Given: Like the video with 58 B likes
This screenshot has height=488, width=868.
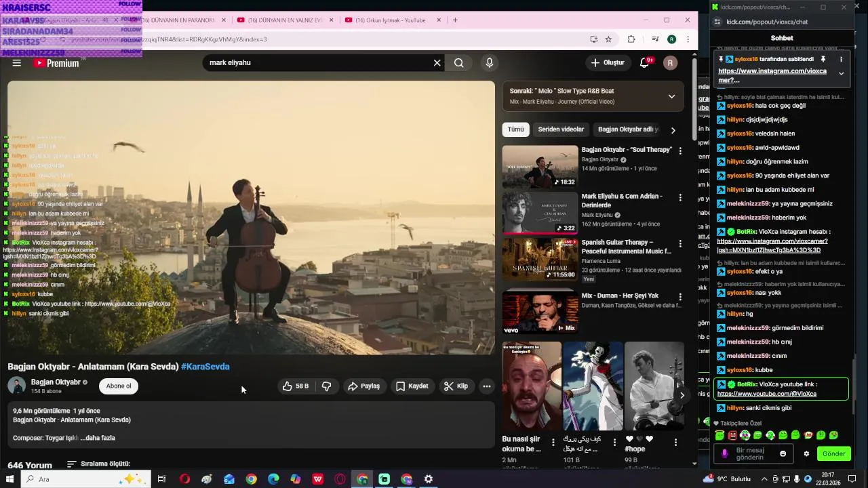Looking at the screenshot, I should [x=296, y=386].
